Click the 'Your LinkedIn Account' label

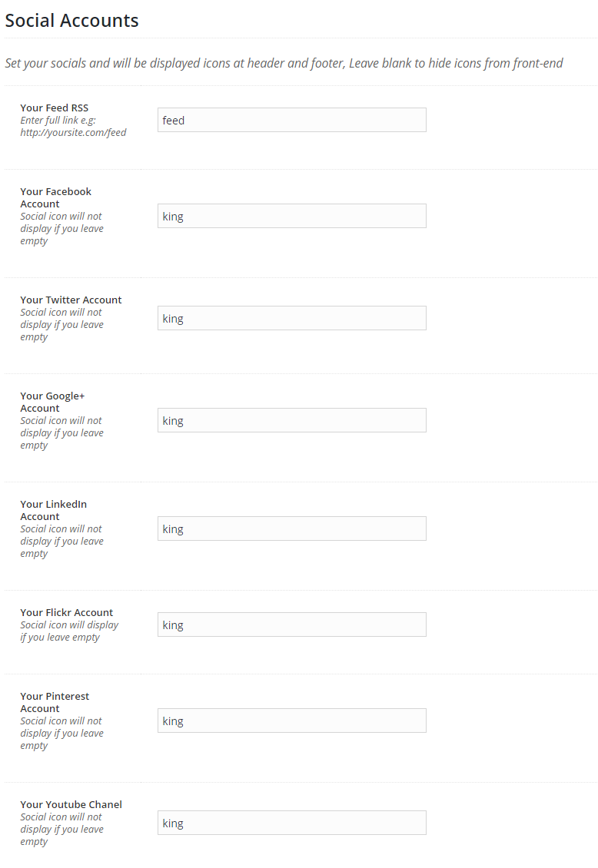click(54, 510)
